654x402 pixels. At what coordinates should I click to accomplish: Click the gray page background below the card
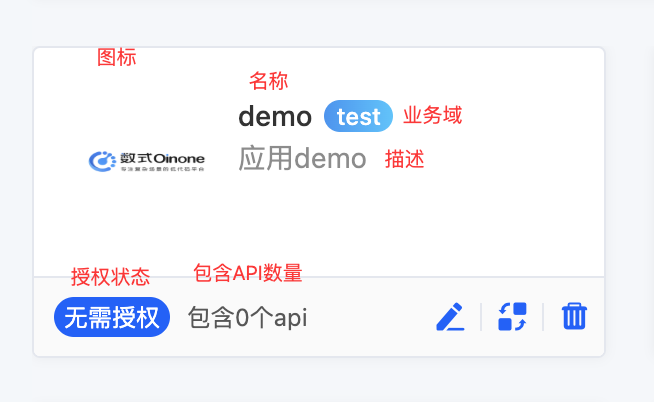319,380
